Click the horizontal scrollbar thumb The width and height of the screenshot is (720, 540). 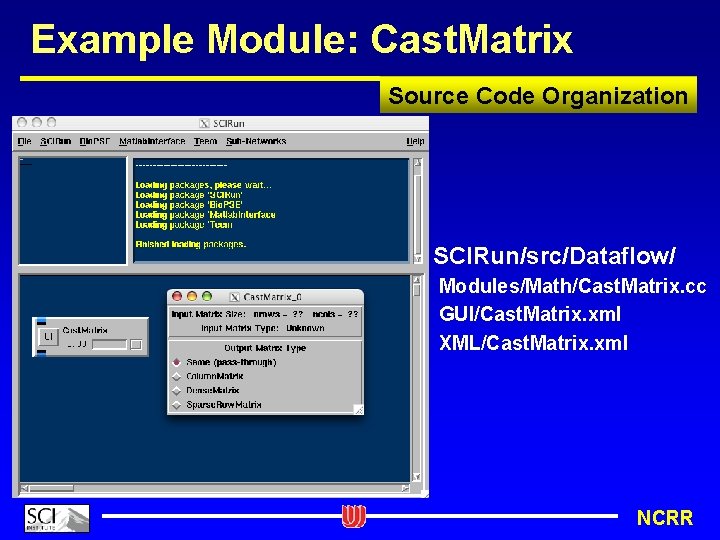51,489
